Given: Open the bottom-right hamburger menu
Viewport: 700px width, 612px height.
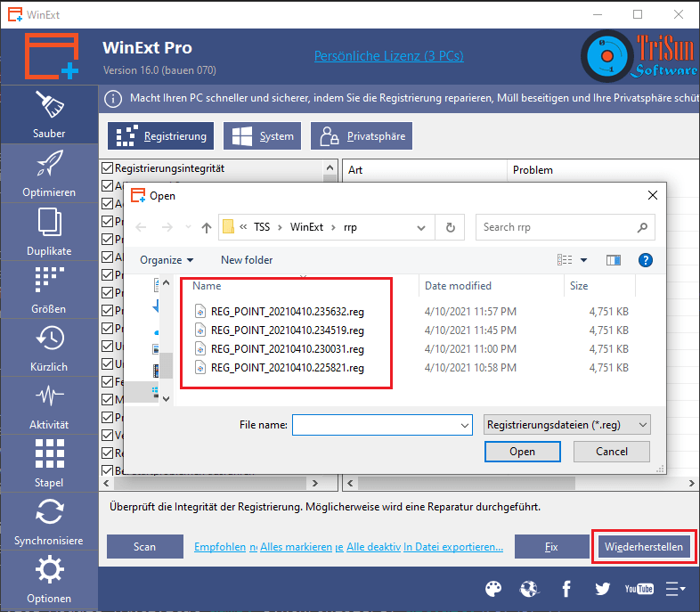Looking at the screenshot, I should tap(675, 589).
